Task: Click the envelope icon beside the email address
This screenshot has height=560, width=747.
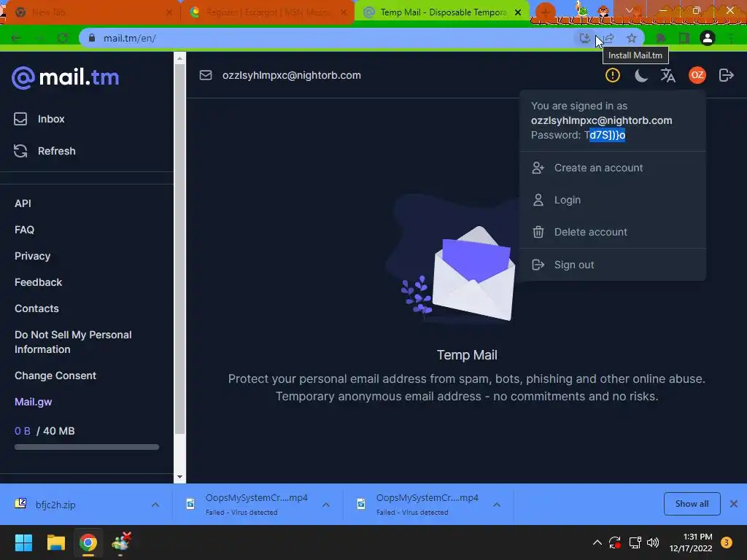Action: pos(206,75)
